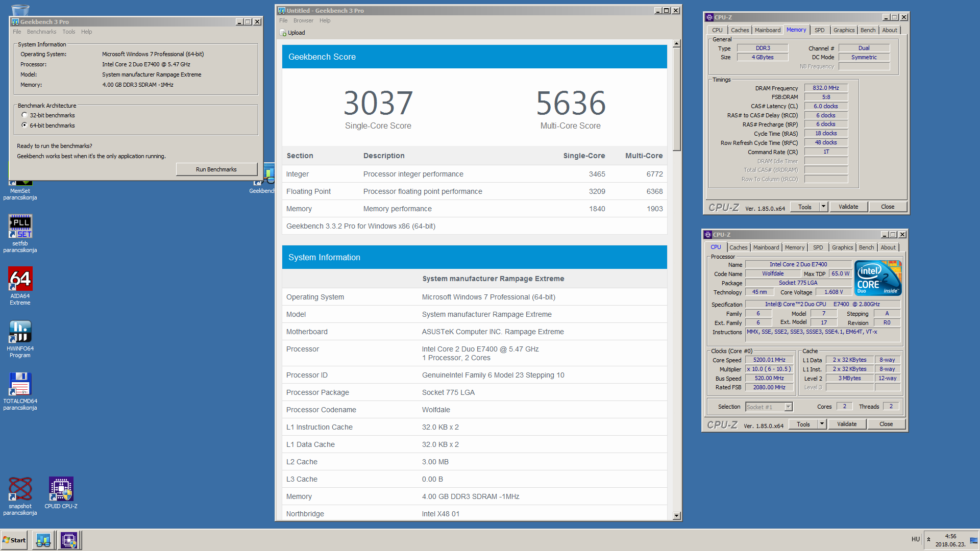Click Geekbench 3 Pro title bar icon
980x551 pixels.
click(15, 22)
